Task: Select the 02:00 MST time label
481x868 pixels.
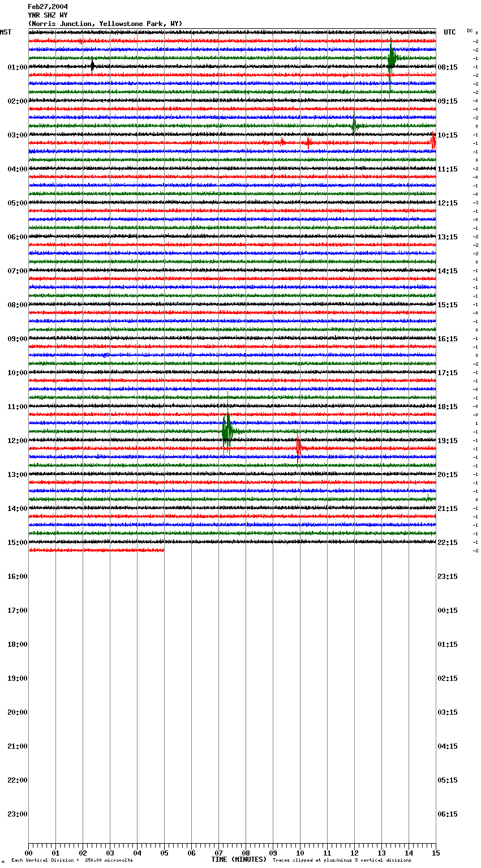Action: (18, 101)
